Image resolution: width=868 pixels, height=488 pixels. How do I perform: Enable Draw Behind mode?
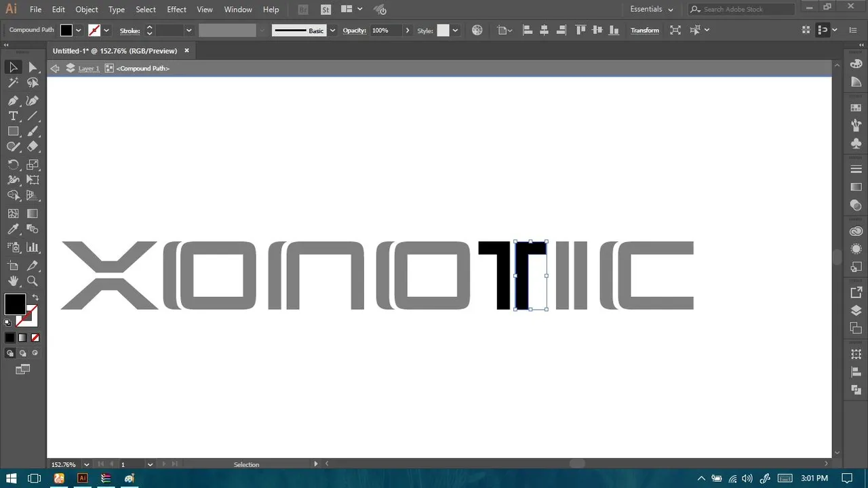22,353
